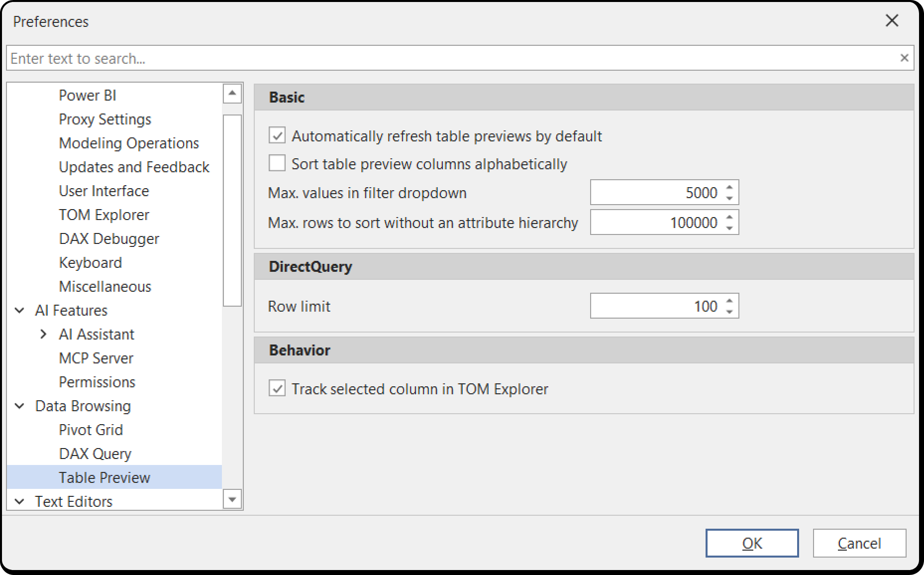The image size is (924, 575).
Task: Select the AI Features category
Action: coord(71,310)
